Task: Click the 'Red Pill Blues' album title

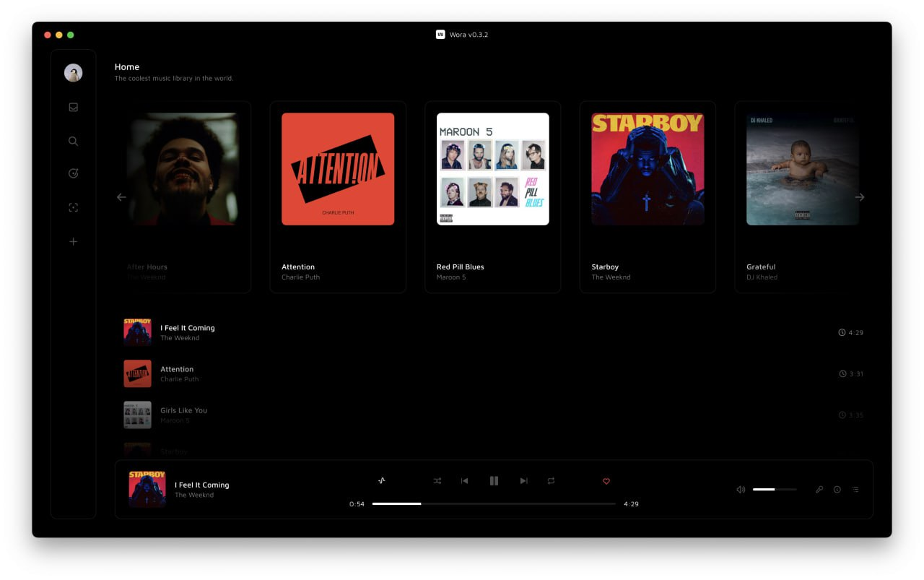Action: click(x=460, y=267)
